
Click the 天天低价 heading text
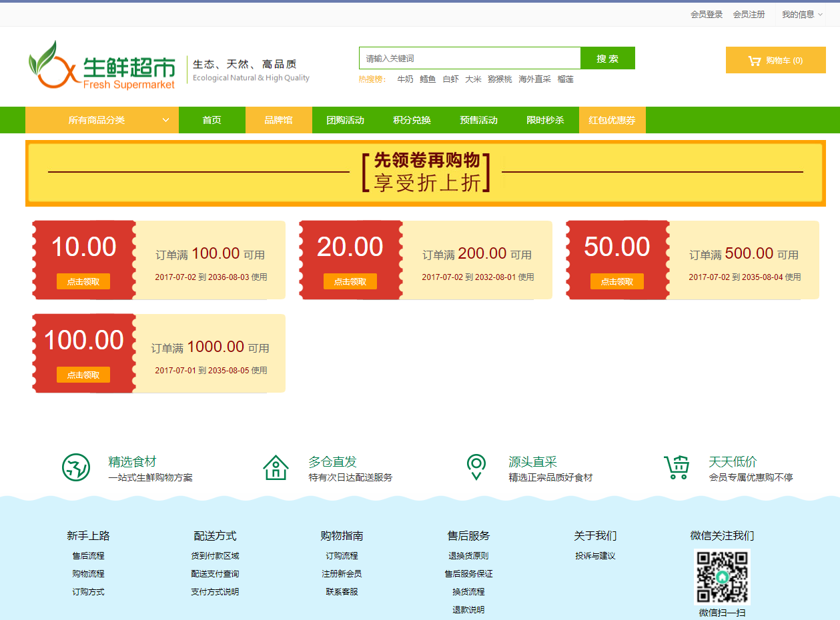tap(733, 462)
